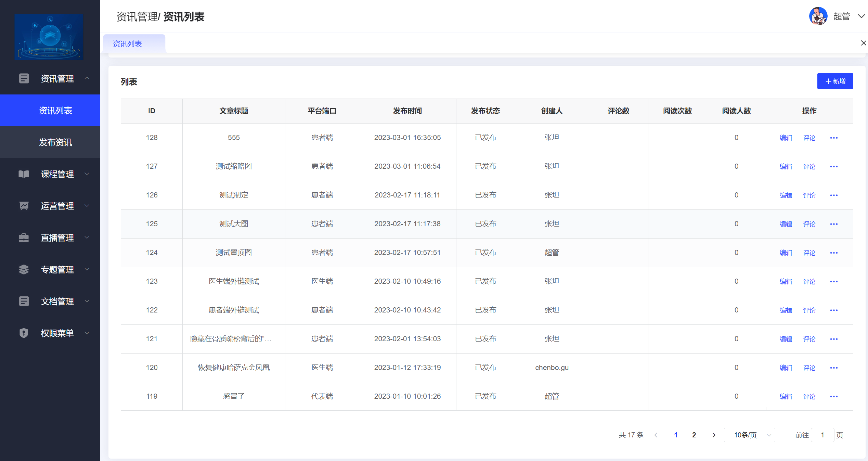Switch to the 资讯列表 tab

(x=134, y=43)
